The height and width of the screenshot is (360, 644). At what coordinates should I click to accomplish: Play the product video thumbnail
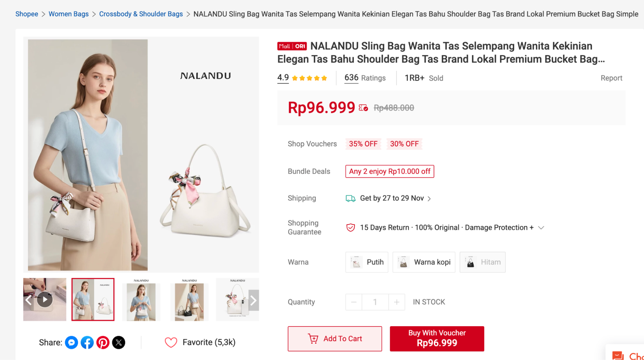point(45,300)
